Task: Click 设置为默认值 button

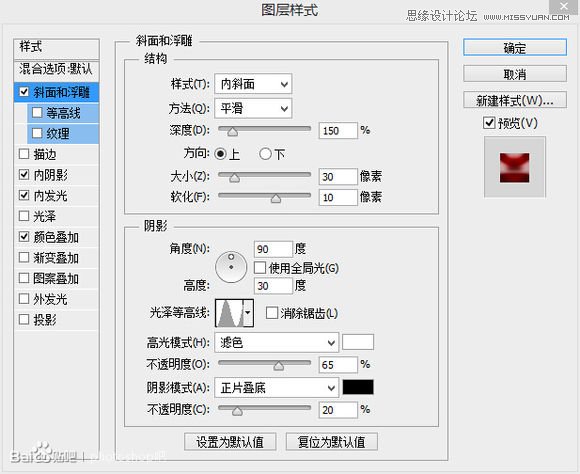Action: point(230,441)
